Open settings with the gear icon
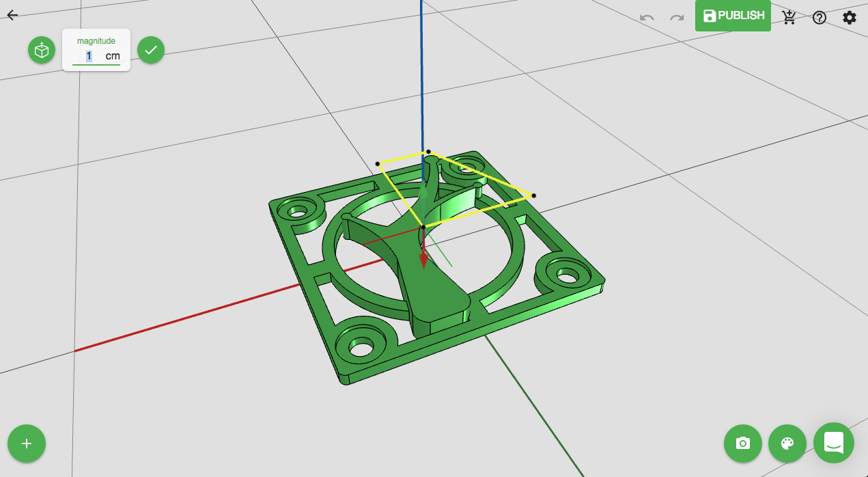 (850, 17)
